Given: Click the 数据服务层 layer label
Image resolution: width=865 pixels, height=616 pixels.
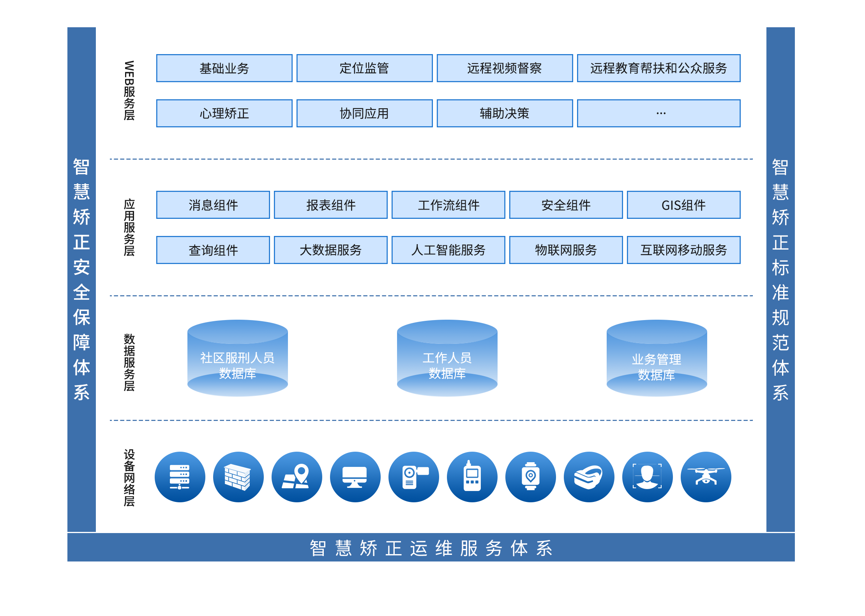Looking at the screenshot, I should [x=129, y=362].
